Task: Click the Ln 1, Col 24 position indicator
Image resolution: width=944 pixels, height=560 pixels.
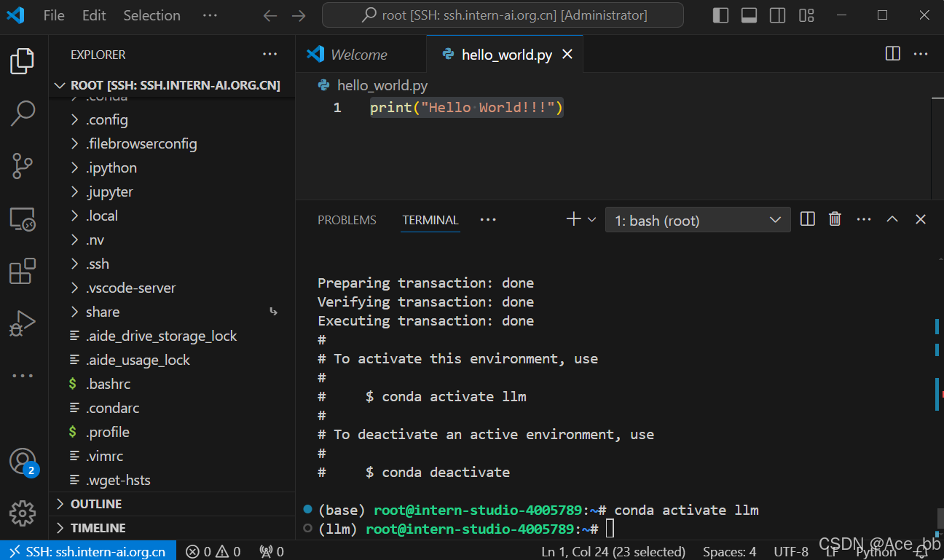Action: pos(613,551)
